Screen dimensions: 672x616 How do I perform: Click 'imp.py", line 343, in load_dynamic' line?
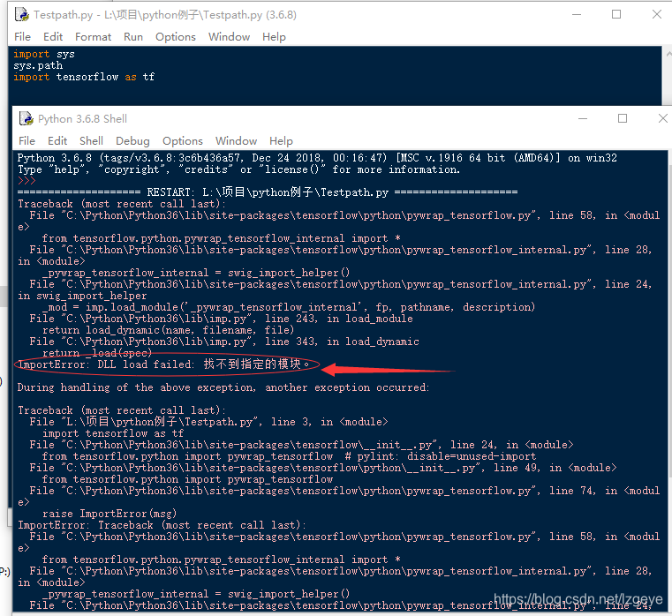coord(224,342)
